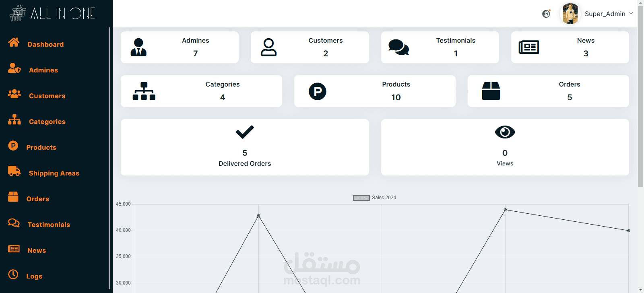644x293 pixels.
Task: Click the Super_Admin username text
Action: [605, 14]
